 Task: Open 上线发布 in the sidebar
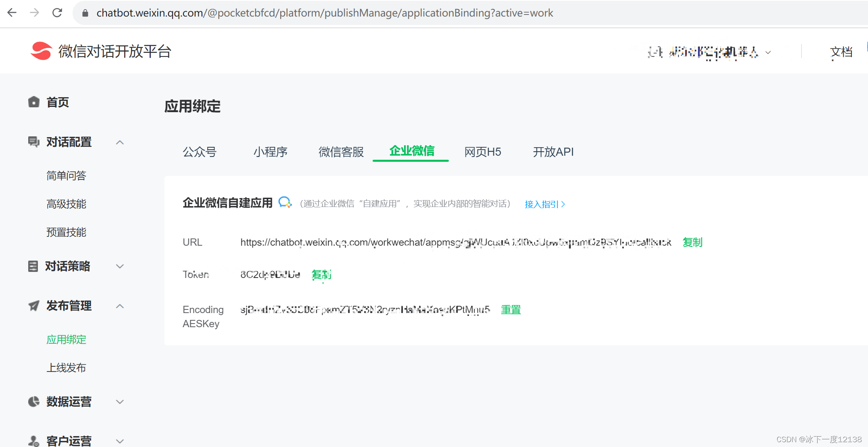[66, 368]
